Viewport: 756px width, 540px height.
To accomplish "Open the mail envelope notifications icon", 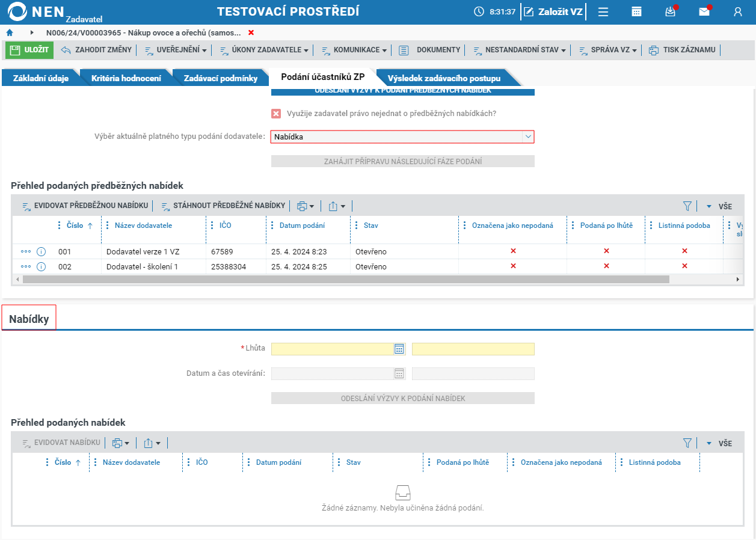I will [704, 11].
